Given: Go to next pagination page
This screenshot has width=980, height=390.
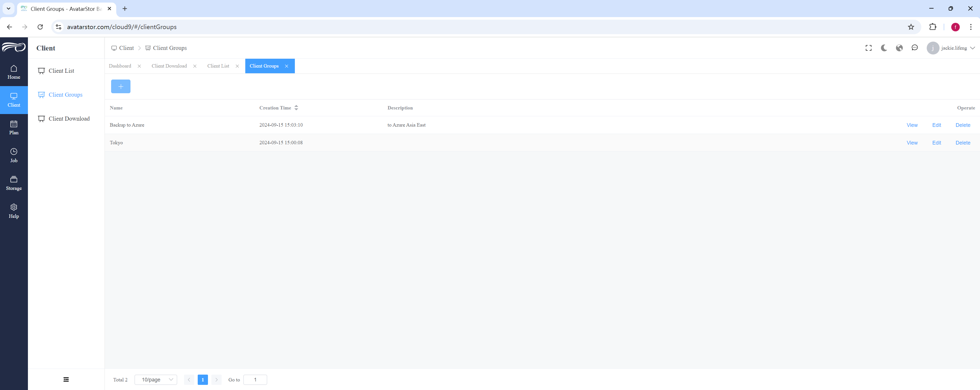Looking at the screenshot, I should tap(217, 380).
